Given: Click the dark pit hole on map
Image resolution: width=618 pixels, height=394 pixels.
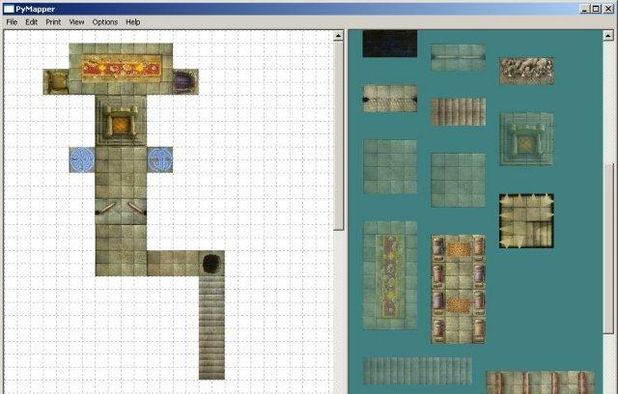Looking at the screenshot, I should coord(212,263).
